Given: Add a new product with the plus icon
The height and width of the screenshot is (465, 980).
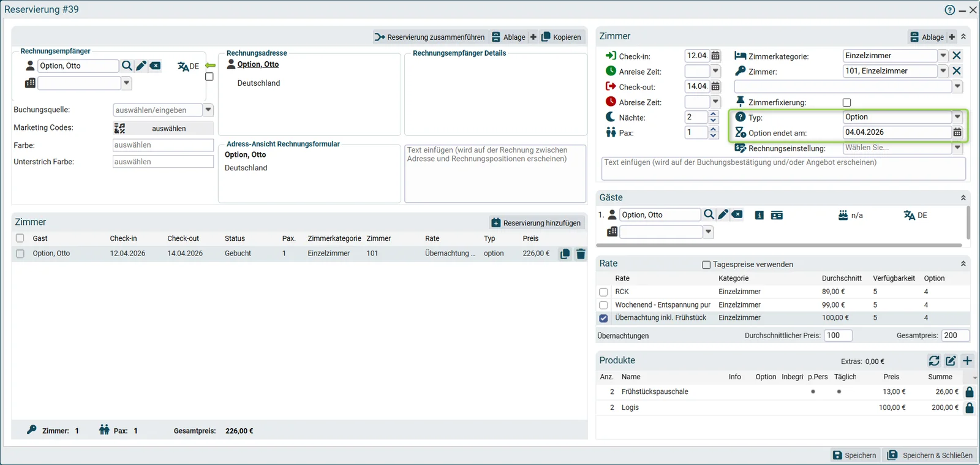Looking at the screenshot, I should pyautogui.click(x=968, y=361).
